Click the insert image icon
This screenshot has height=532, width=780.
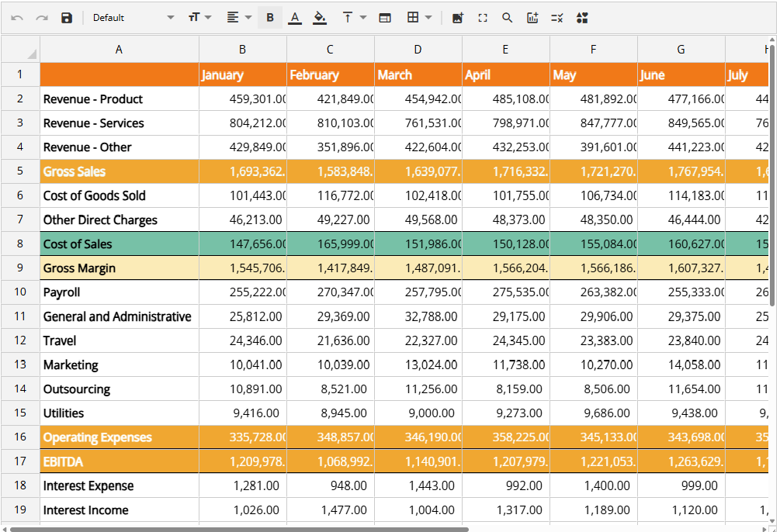[458, 18]
